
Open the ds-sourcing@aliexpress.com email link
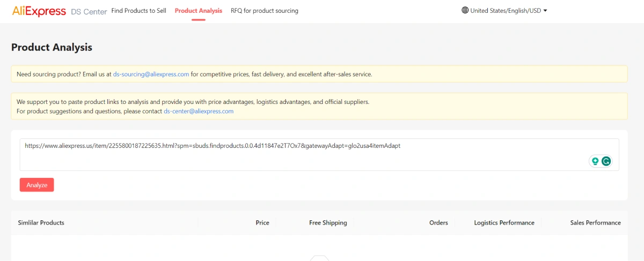point(151,74)
